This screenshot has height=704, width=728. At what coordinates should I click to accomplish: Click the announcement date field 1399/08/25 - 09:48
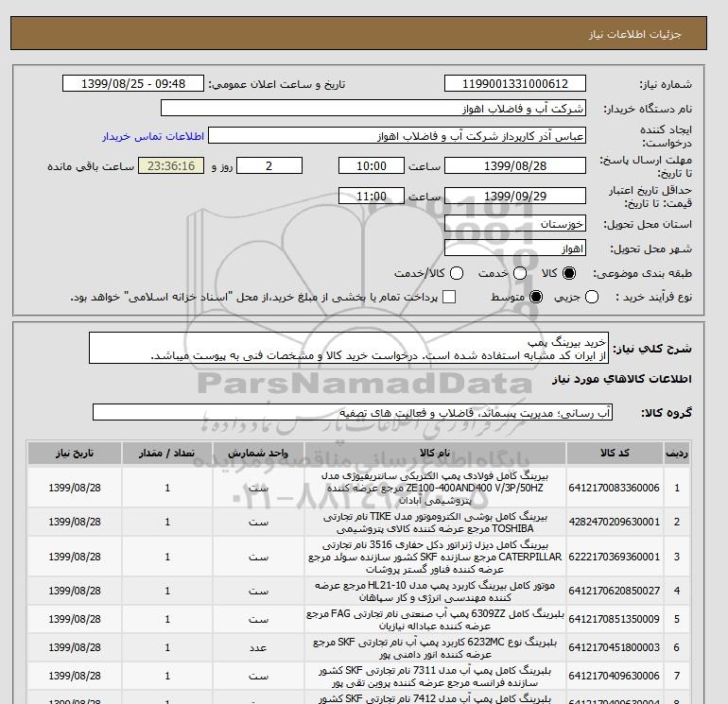(133, 83)
